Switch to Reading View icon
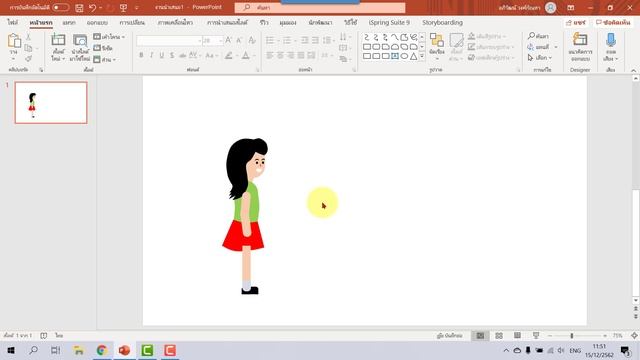640x360 pixels. (517, 336)
